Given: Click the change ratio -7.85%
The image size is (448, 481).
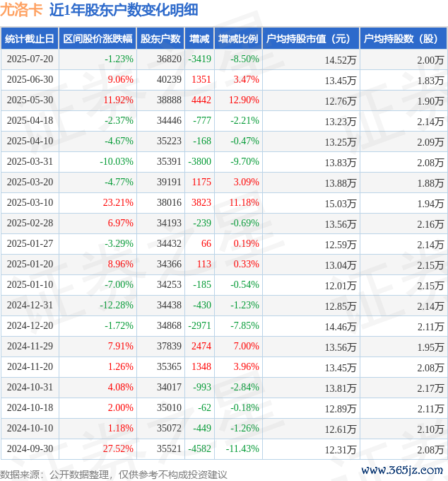Looking at the screenshot, I should (244, 325).
